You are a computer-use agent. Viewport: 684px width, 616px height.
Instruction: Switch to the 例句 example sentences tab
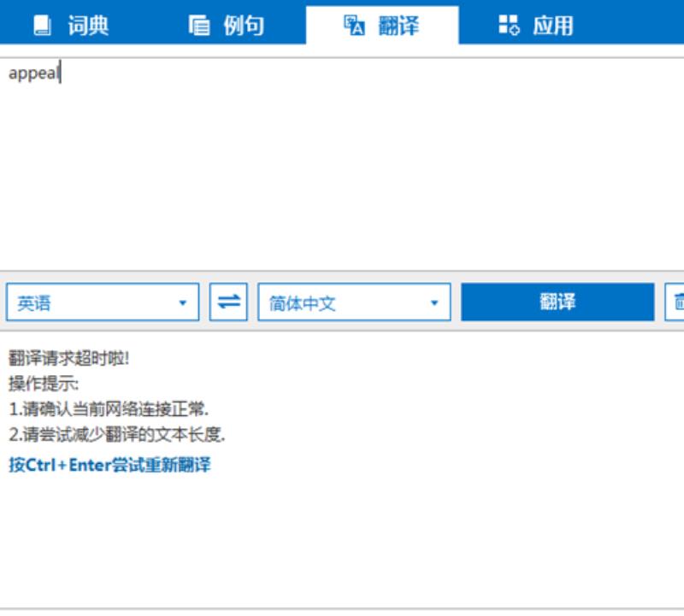[x=227, y=26]
